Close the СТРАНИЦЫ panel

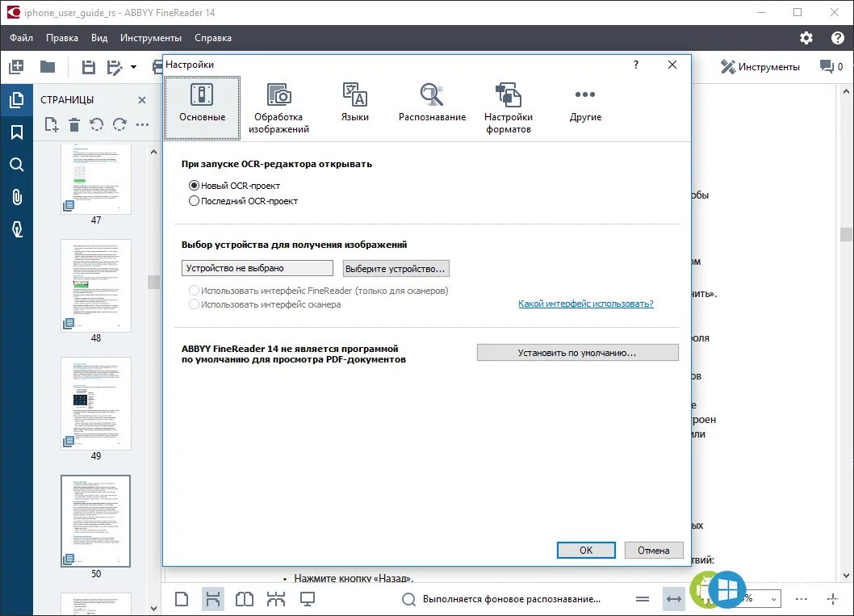point(142,100)
